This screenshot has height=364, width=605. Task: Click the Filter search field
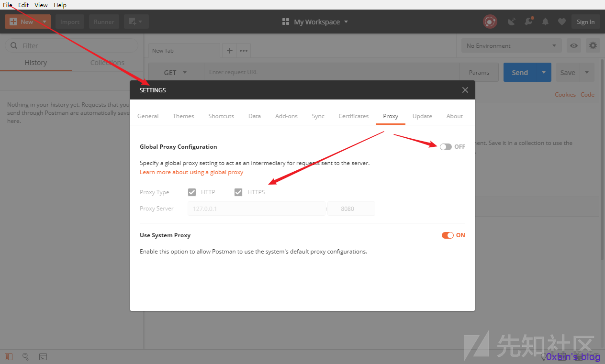point(71,46)
